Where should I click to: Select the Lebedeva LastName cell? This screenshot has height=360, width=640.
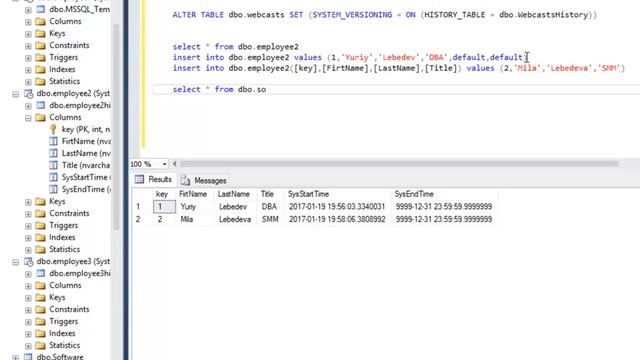point(235,219)
